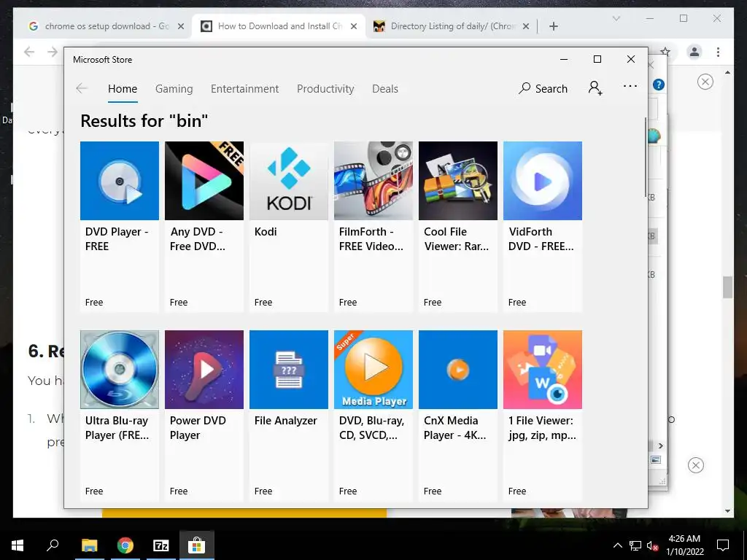Click the network tray icon
Screen dimensions: 747x560
click(x=635, y=545)
